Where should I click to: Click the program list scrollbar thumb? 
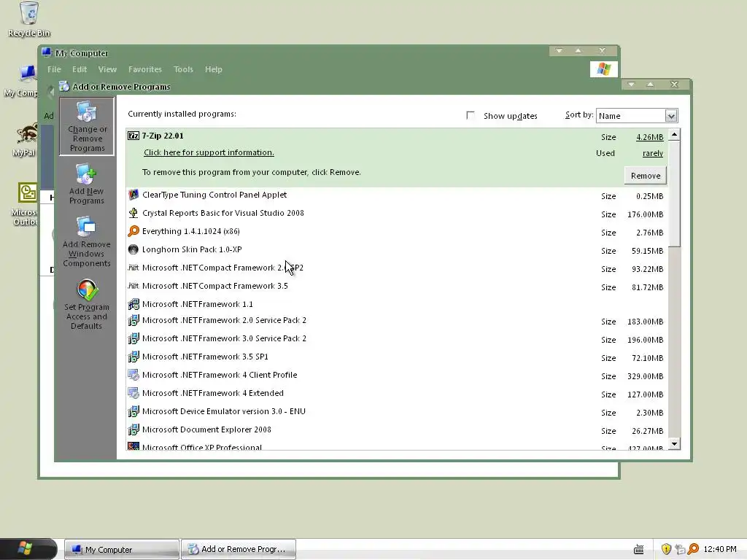[674, 194]
